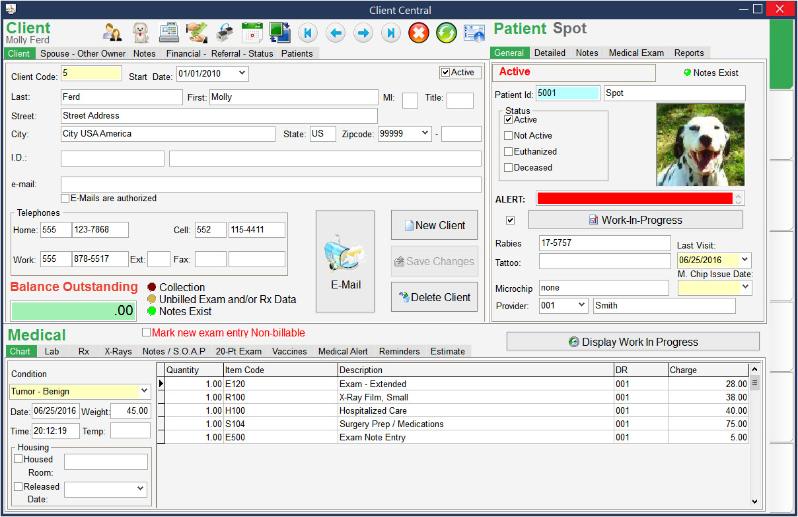Go to first record with navigation arrow

308,32
